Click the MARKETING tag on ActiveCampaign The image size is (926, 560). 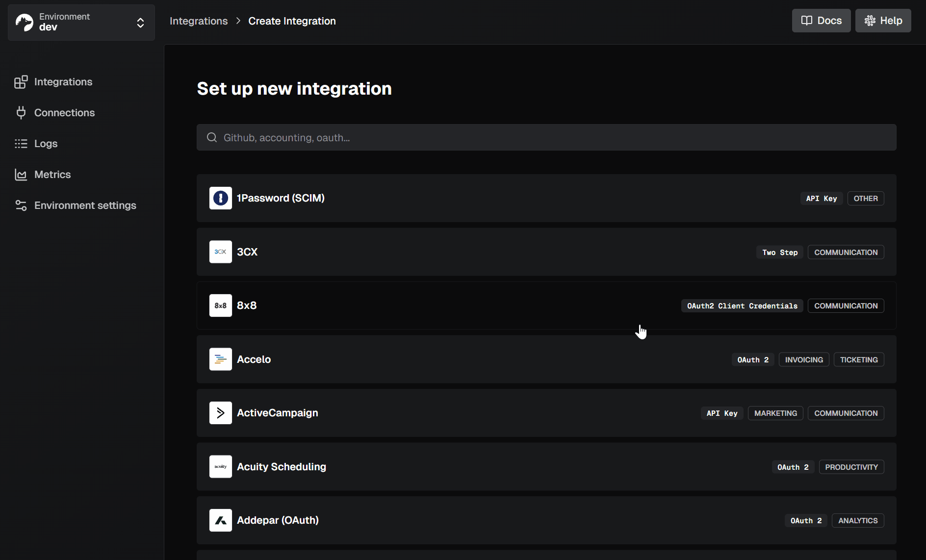pos(775,413)
